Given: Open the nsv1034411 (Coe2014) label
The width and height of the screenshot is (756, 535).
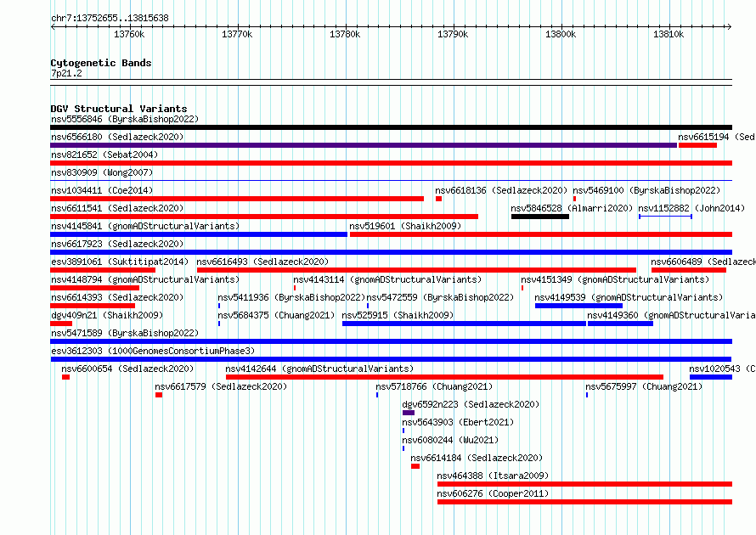Looking at the screenshot, I should coord(102,190).
